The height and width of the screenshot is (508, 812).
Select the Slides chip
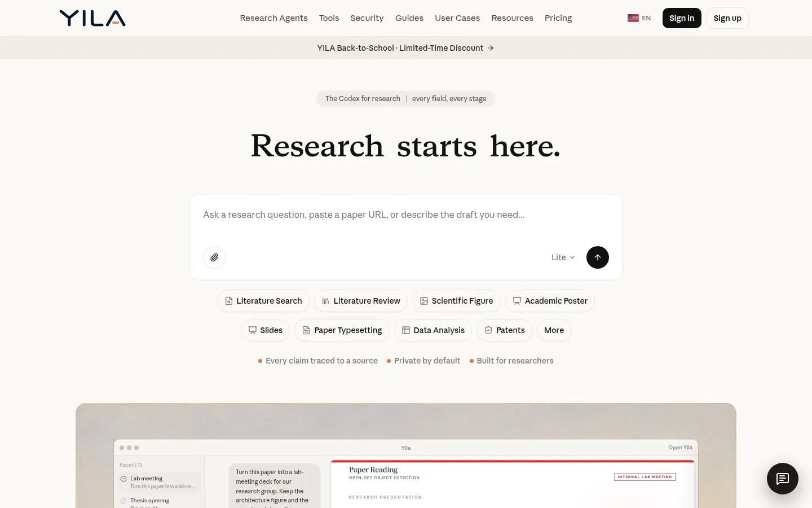click(x=266, y=330)
